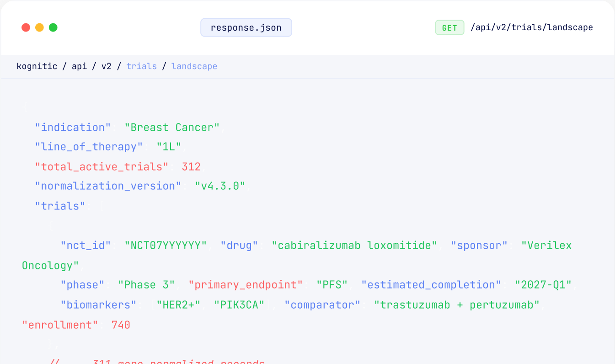Select the 312 numeric value

(191, 166)
